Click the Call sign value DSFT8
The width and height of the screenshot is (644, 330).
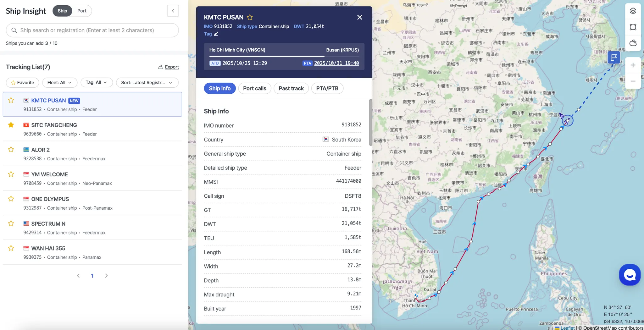point(353,196)
